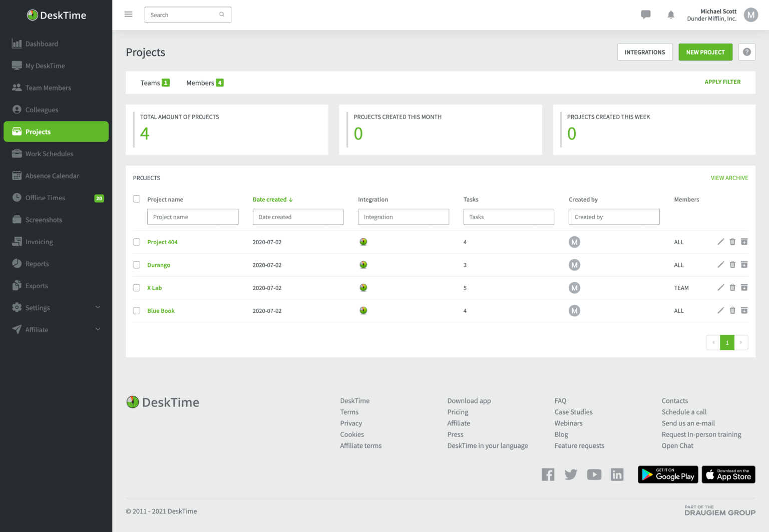Open the Integration filter dropdown
Image resolution: width=769 pixels, height=532 pixels.
pos(403,217)
